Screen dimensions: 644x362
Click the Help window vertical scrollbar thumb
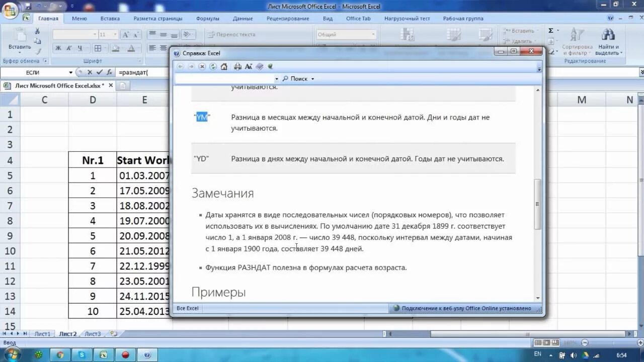click(537, 204)
